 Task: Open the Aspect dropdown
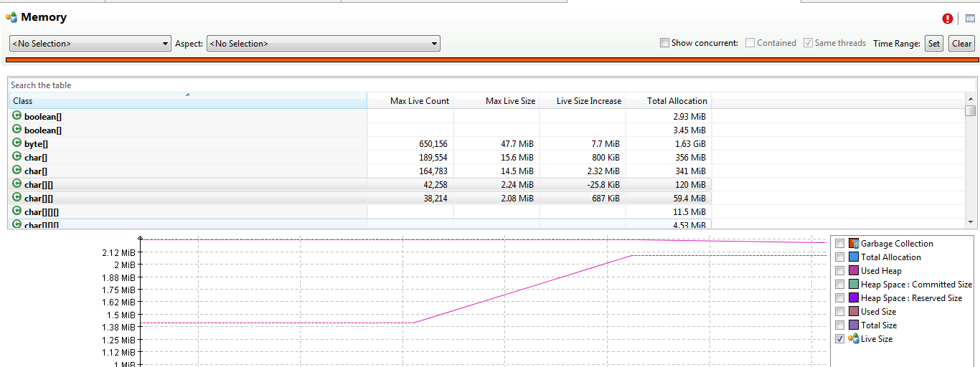(x=323, y=44)
